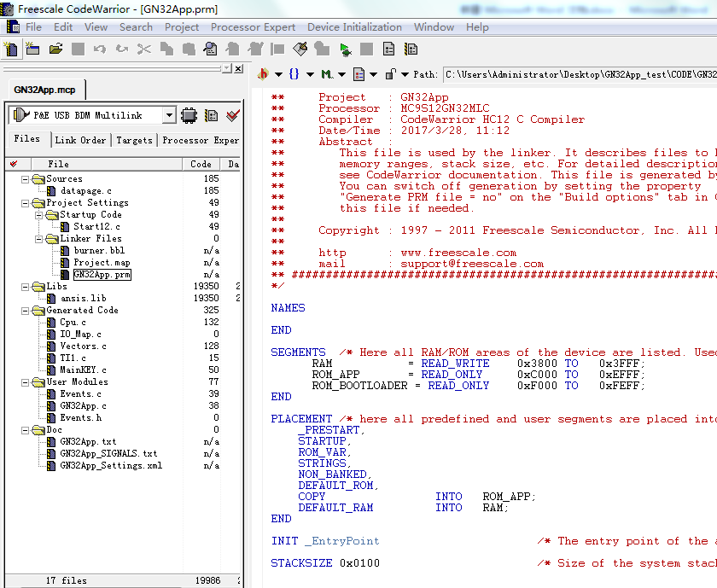Select datapage.c in Sources

(x=86, y=190)
